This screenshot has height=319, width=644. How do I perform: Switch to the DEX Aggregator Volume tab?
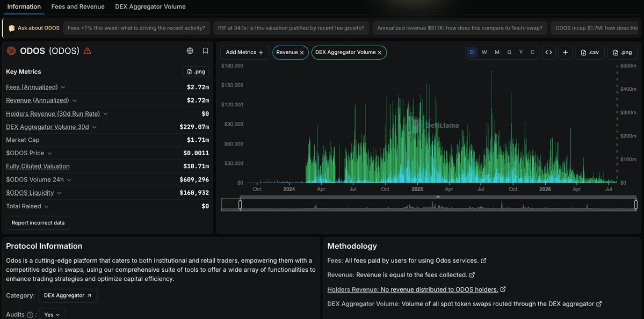pos(150,6)
